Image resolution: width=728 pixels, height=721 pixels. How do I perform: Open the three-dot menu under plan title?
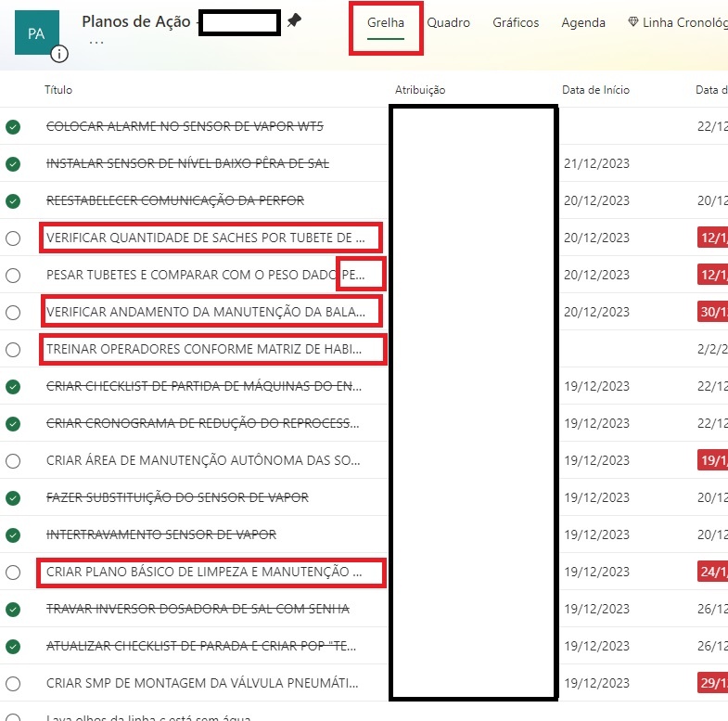(x=96, y=43)
